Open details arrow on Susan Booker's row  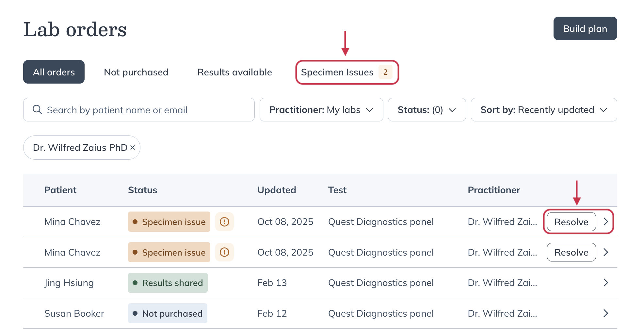tap(606, 313)
